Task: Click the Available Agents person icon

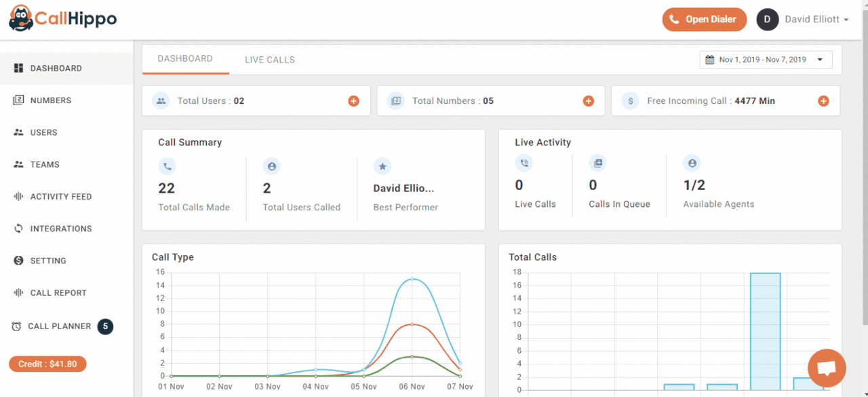Action: pyautogui.click(x=692, y=163)
